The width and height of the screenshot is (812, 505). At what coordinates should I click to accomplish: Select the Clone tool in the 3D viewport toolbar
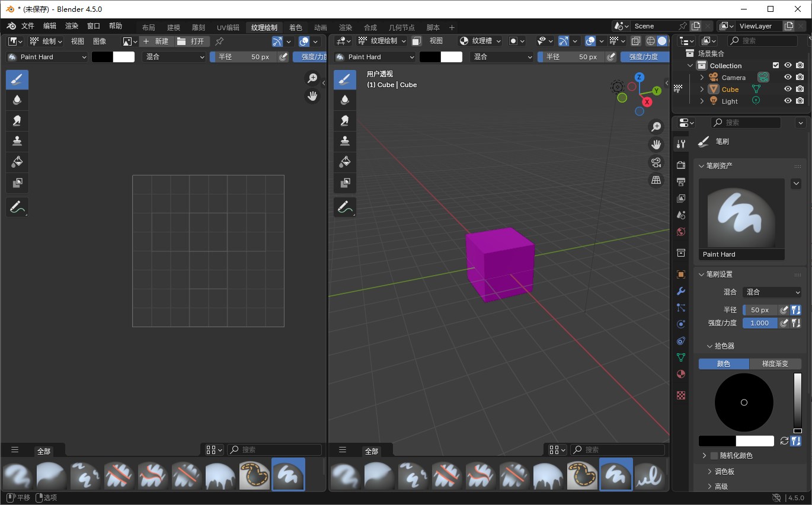coord(345,141)
